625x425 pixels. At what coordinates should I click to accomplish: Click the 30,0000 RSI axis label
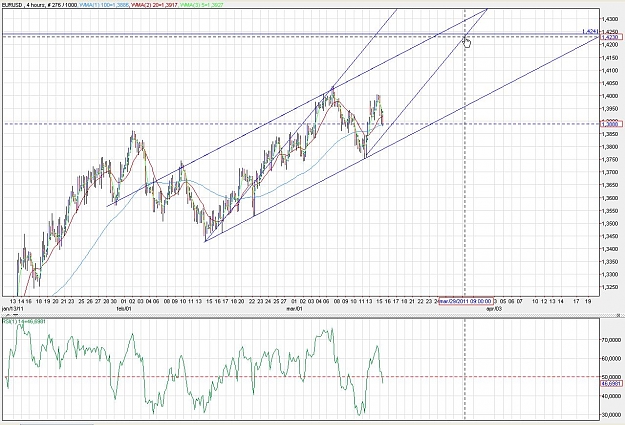[611, 415]
